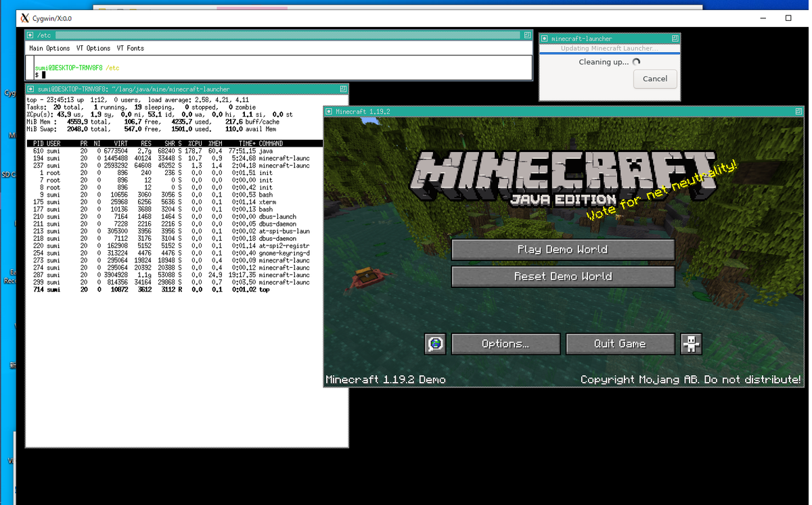Click the Cygwin/X title bar X icon
812x505 pixels.
coord(25,18)
